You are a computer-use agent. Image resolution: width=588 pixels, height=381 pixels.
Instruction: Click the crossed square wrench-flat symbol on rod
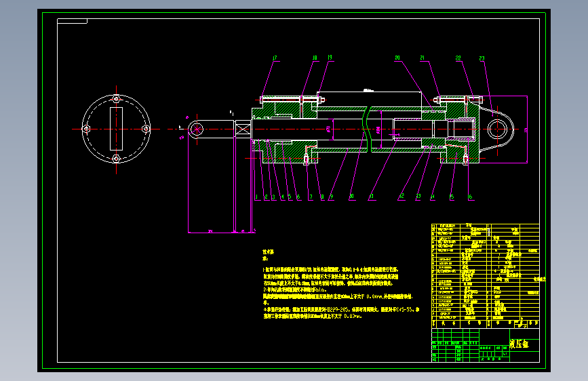coord(243,129)
